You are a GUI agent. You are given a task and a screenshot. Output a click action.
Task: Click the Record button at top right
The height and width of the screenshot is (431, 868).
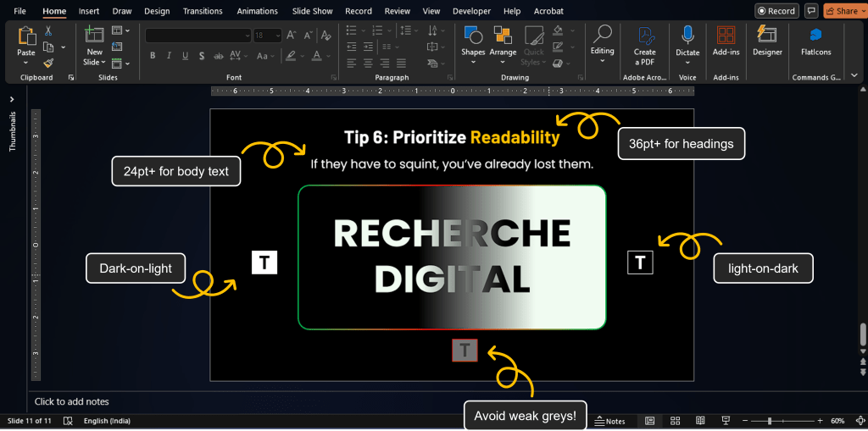[776, 11]
